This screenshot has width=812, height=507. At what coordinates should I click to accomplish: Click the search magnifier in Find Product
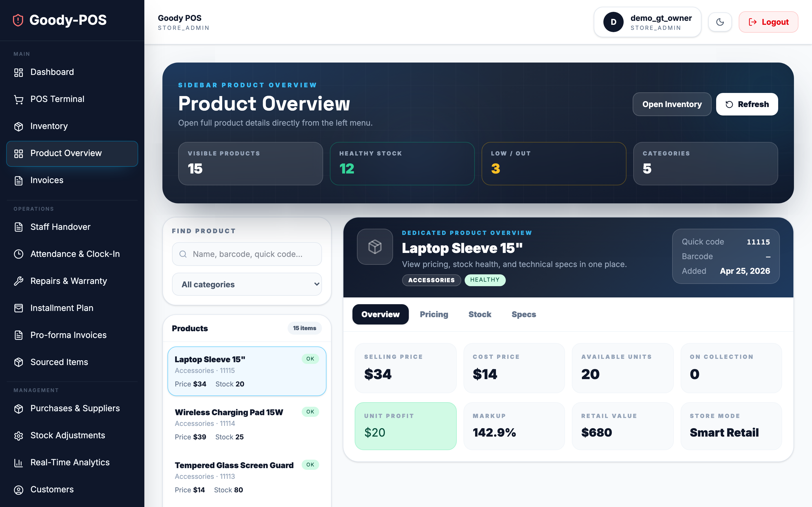pyautogui.click(x=183, y=254)
